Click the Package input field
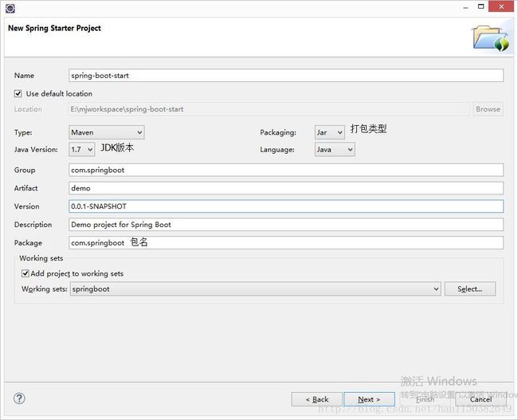 (286, 242)
